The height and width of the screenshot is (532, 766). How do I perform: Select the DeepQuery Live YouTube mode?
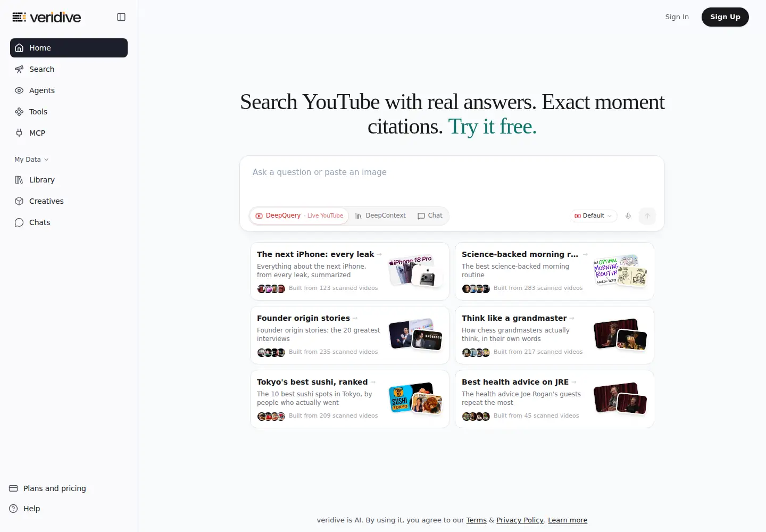pos(299,215)
